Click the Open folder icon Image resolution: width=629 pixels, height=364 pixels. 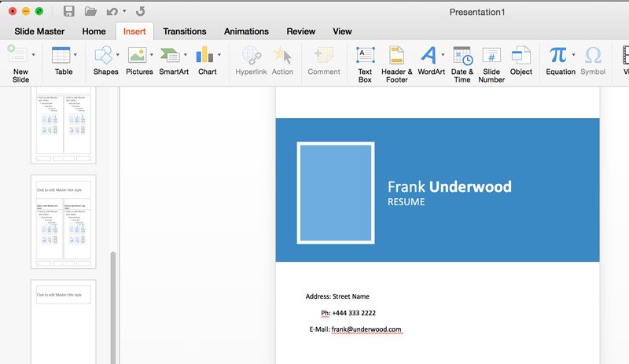click(90, 12)
